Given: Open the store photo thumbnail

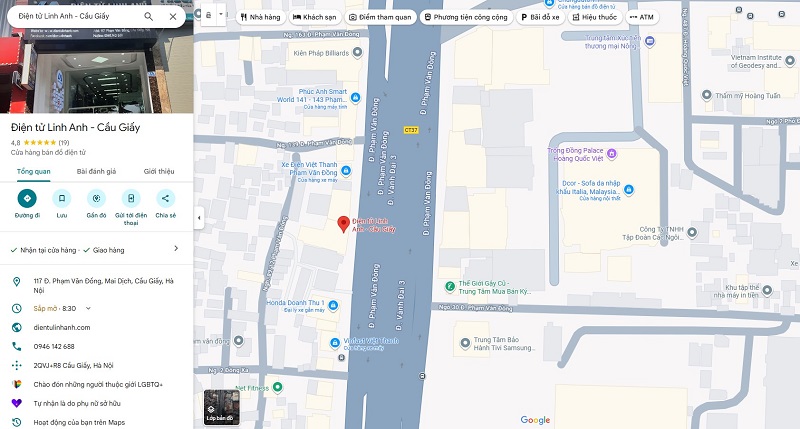Looking at the screenshot, I should tap(96, 69).
